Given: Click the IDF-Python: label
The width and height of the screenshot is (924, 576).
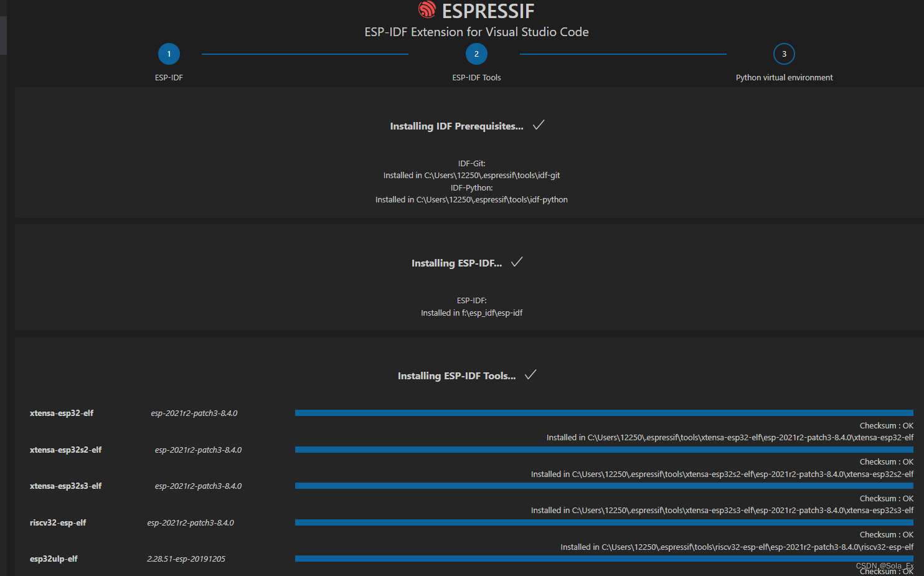Looking at the screenshot, I should [x=471, y=188].
